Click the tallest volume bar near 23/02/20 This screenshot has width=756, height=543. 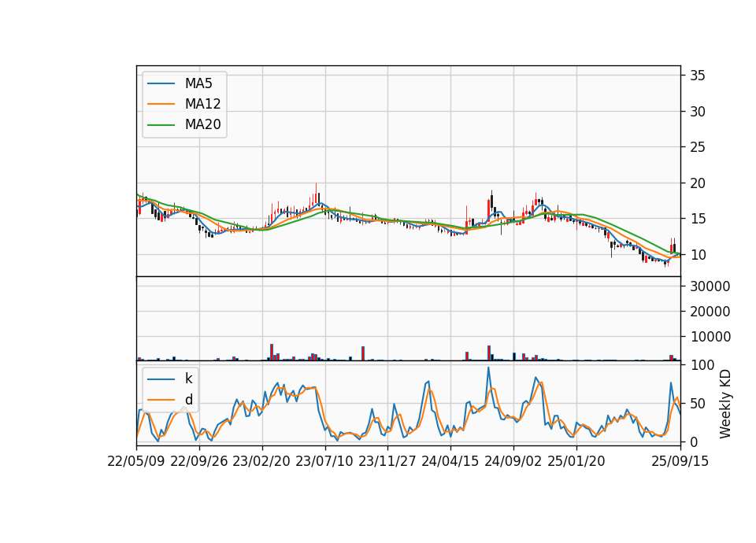(x=272, y=353)
